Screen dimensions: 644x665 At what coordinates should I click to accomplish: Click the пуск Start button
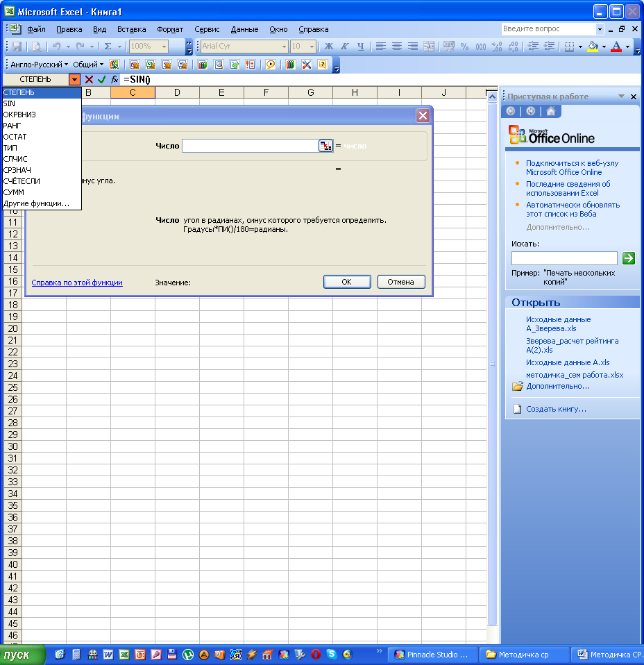click(x=22, y=655)
